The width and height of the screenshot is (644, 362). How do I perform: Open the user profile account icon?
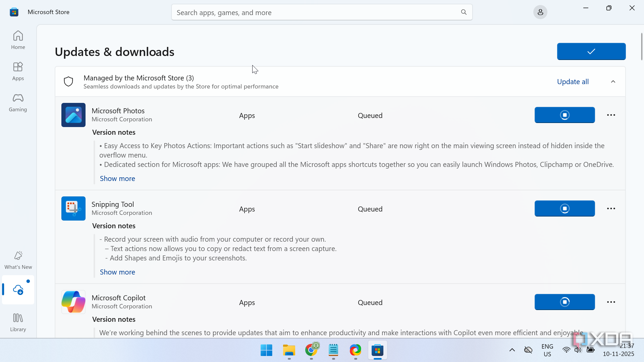(540, 12)
